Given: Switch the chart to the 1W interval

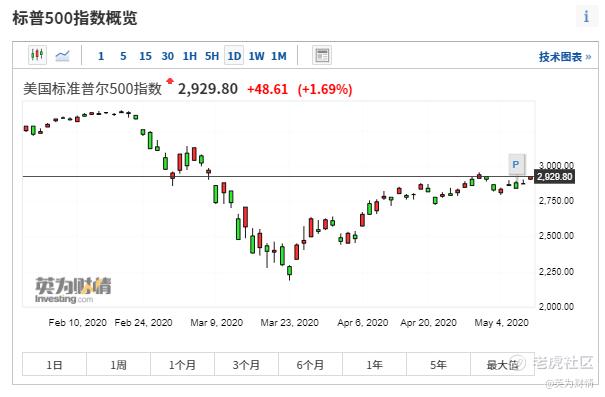Looking at the screenshot, I should [256, 56].
